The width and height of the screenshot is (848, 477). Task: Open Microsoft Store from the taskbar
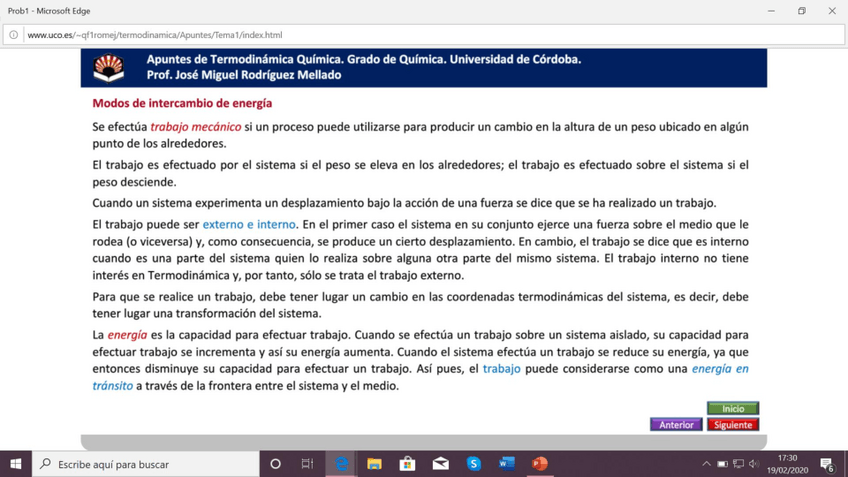[407, 464]
